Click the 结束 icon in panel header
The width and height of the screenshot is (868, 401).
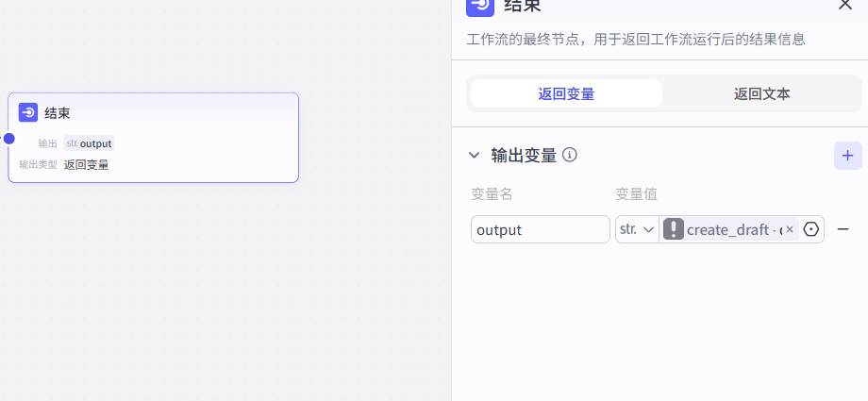pos(480,6)
